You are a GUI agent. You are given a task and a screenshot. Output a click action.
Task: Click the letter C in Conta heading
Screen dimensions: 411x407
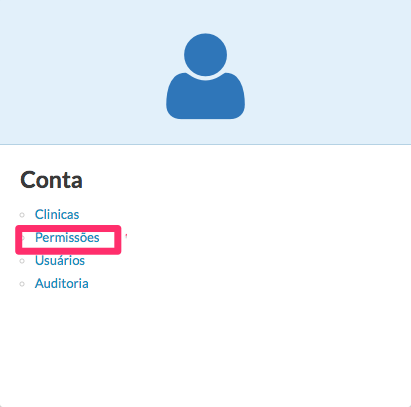[27, 180]
